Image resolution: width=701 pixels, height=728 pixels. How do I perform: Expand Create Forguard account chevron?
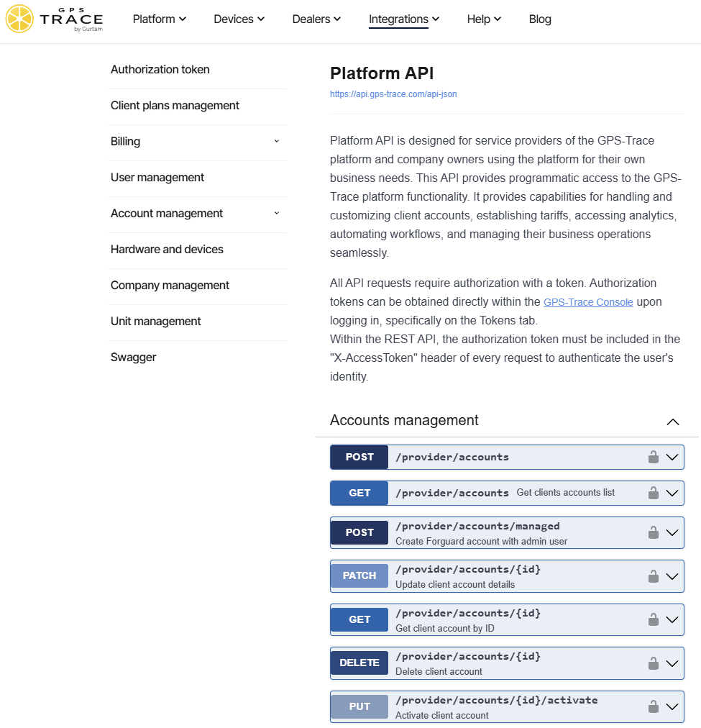pyautogui.click(x=672, y=532)
